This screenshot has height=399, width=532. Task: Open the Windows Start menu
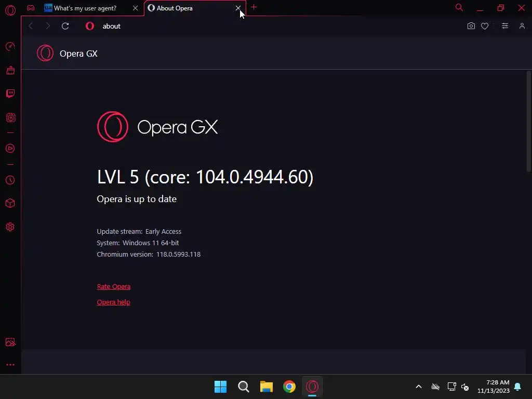[220, 387]
